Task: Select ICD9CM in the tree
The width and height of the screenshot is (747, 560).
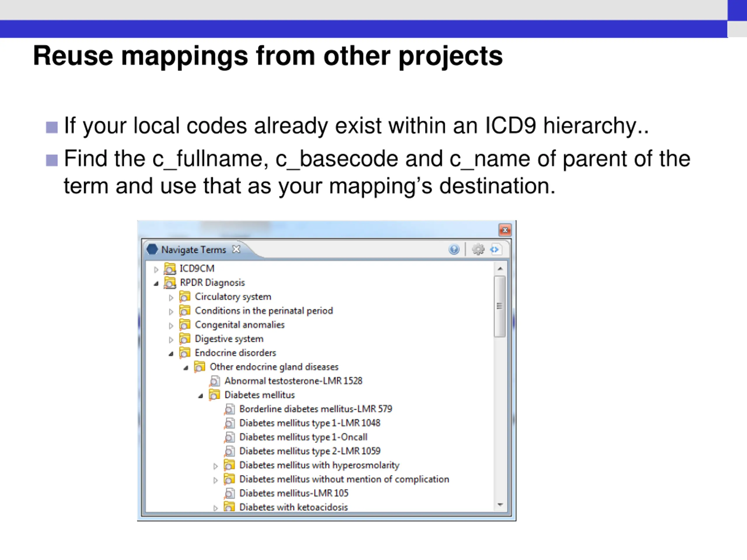Action: (197, 269)
